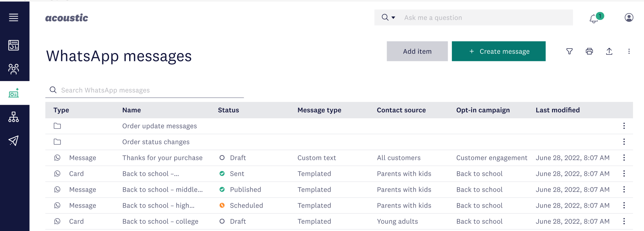Sort by Last modified column header
644x231 pixels.
pyautogui.click(x=558, y=110)
